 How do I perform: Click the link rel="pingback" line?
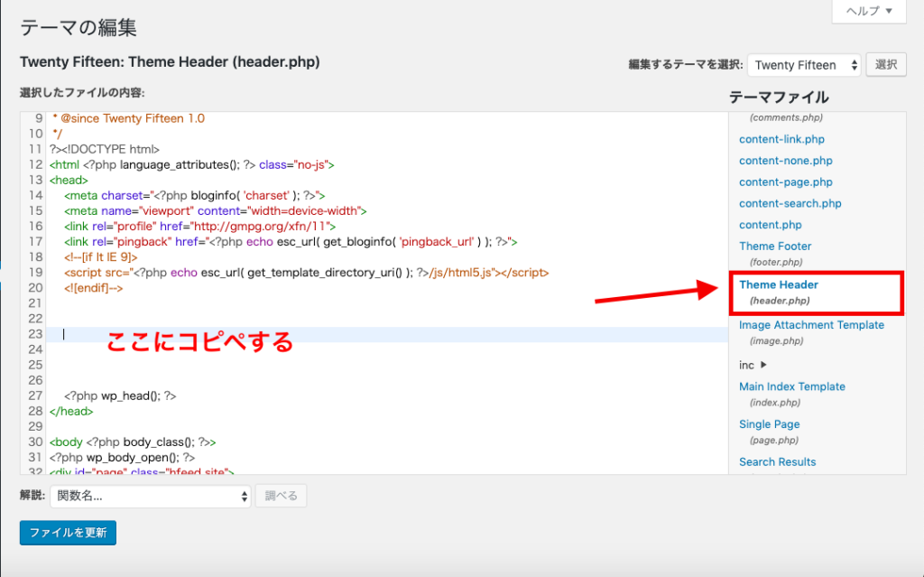pos(291,242)
